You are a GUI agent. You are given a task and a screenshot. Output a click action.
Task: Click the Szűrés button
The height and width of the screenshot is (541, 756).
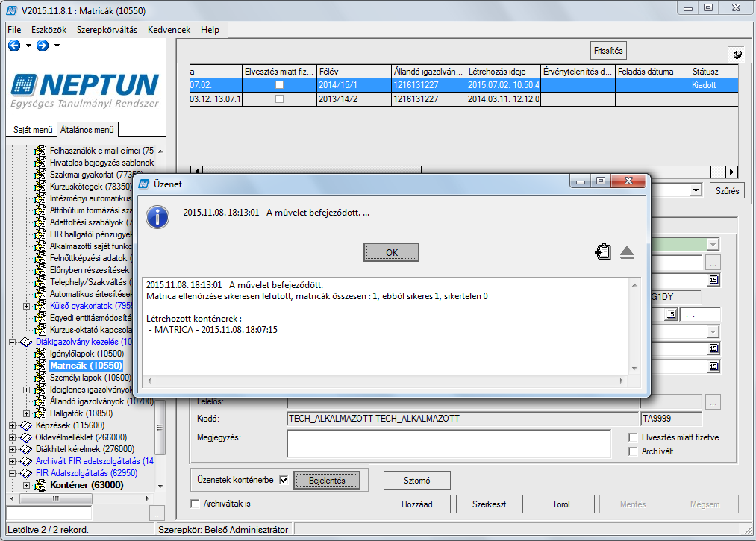pyautogui.click(x=727, y=190)
